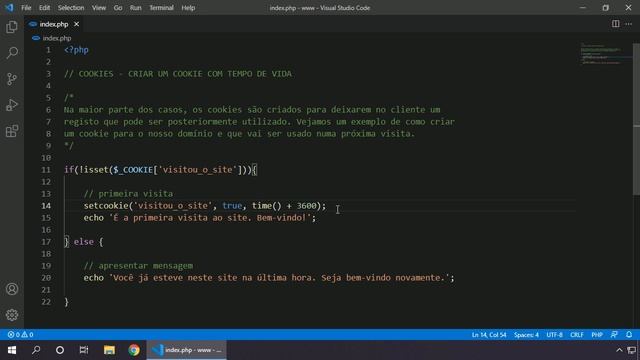Click the number 3600 on line 14

pos(307,206)
